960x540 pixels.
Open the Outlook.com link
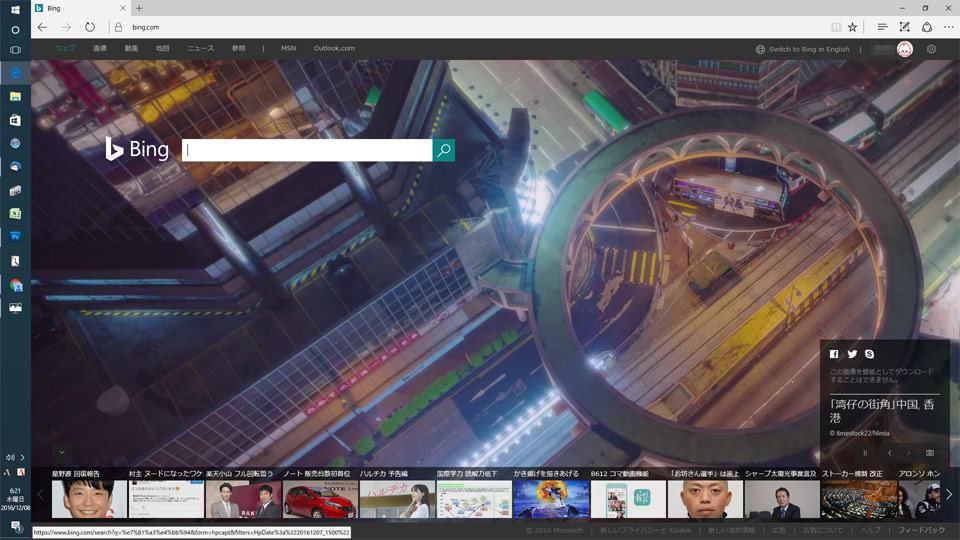pos(334,48)
